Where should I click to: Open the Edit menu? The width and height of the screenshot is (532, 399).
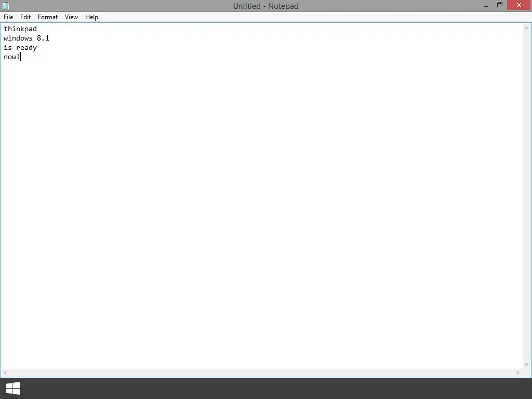coord(25,17)
